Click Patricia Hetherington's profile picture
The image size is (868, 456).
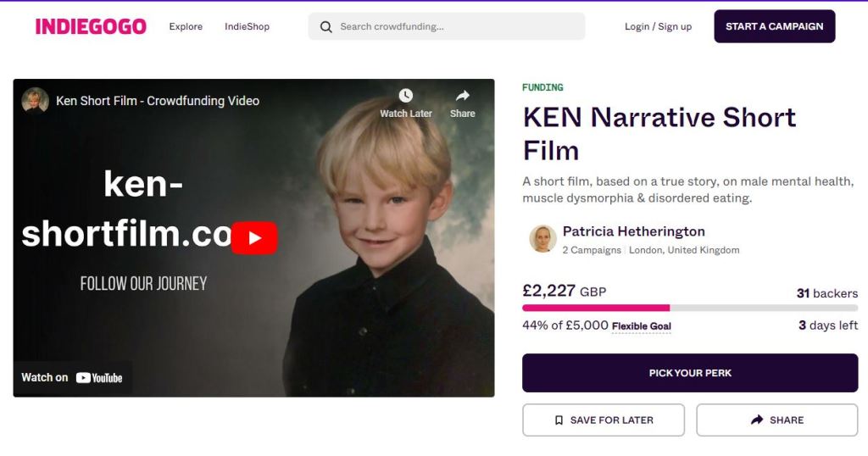(x=542, y=239)
